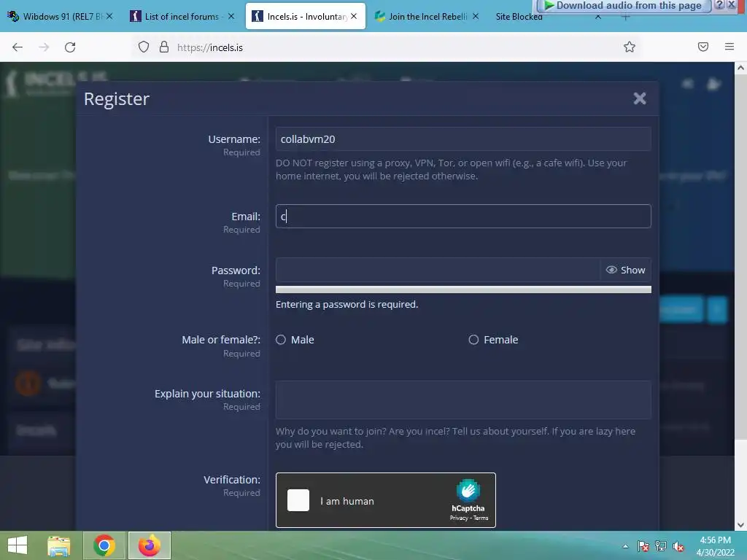Image resolution: width=747 pixels, height=560 pixels.
Task: Click the muted volume tray icon
Action: tap(678, 547)
